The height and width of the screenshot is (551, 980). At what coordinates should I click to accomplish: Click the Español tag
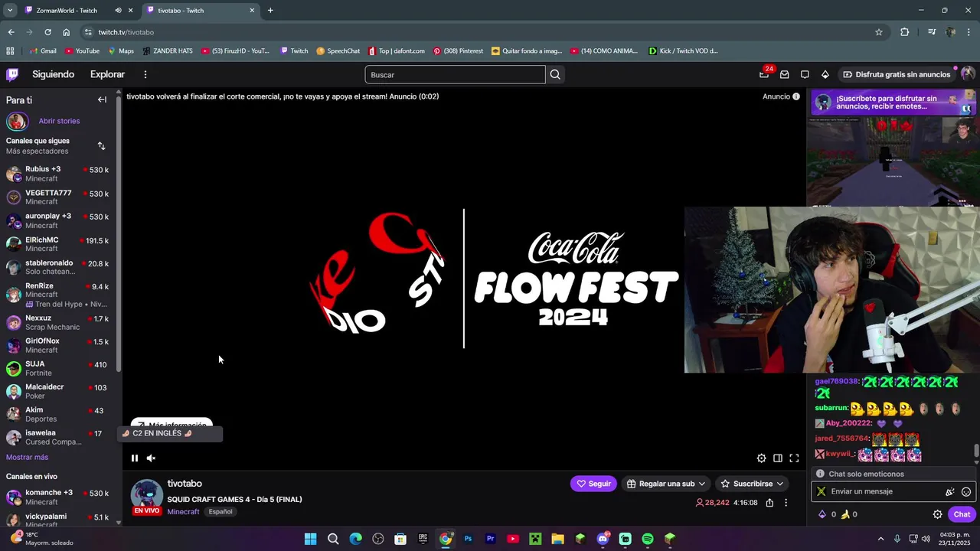click(220, 512)
